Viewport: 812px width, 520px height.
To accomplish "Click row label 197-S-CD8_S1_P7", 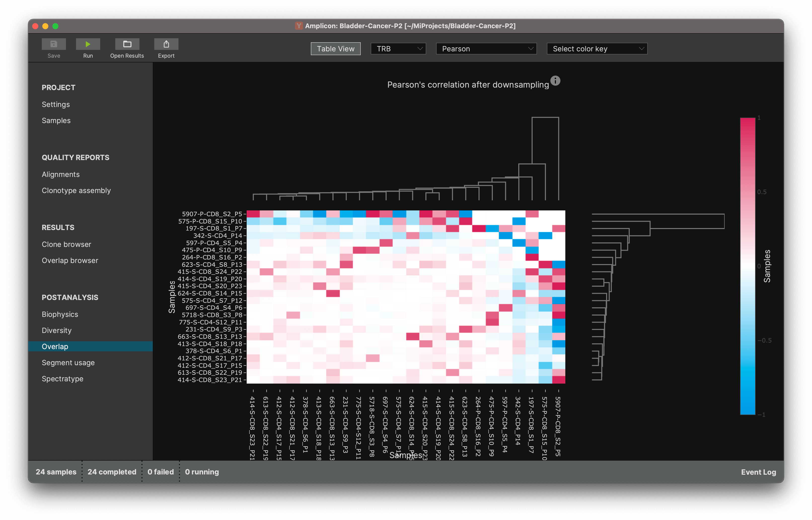I will [x=214, y=229].
